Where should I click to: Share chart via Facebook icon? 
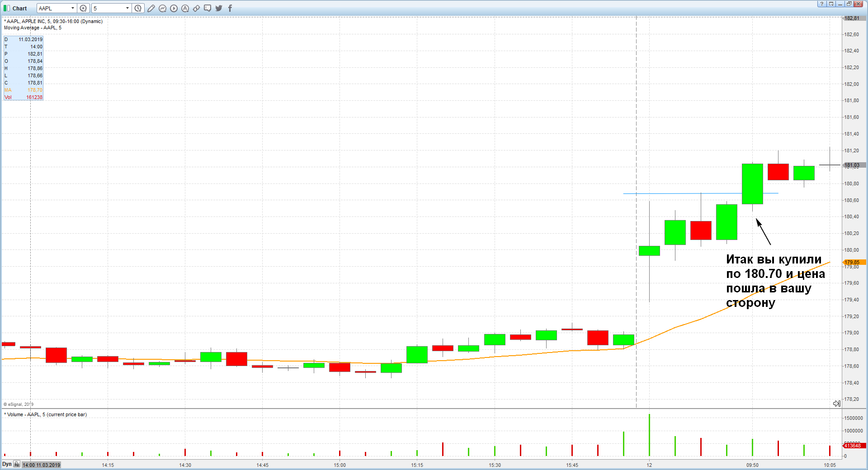pos(230,8)
